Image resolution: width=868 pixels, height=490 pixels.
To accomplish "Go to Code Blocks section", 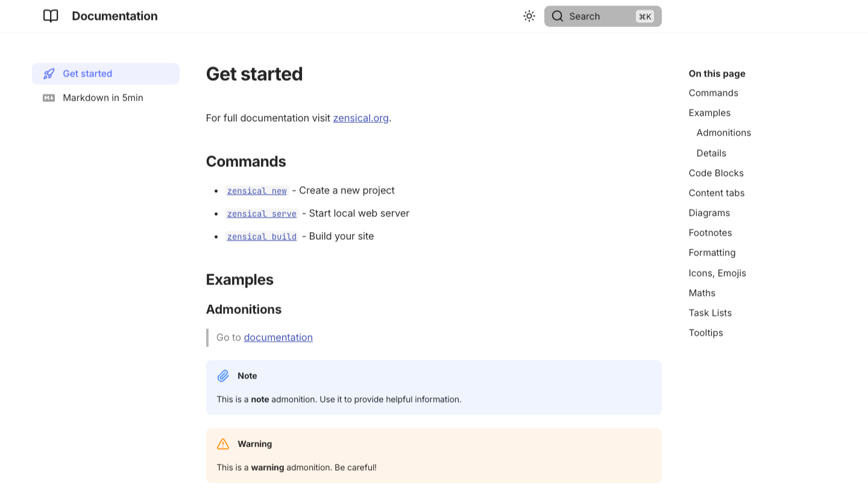I will coord(716,173).
